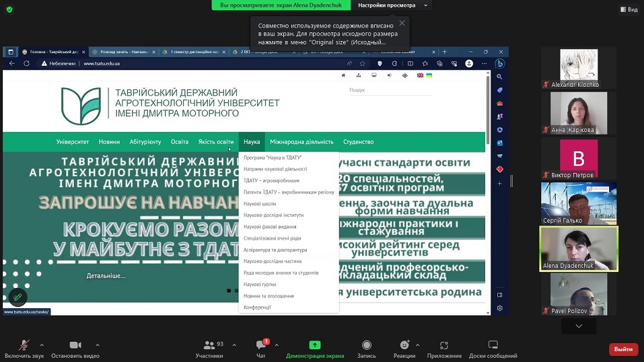This screenshot has width=644, height=362.
Task: Open Настройки просмотра view options dropdown
Action: coord(392,5)
